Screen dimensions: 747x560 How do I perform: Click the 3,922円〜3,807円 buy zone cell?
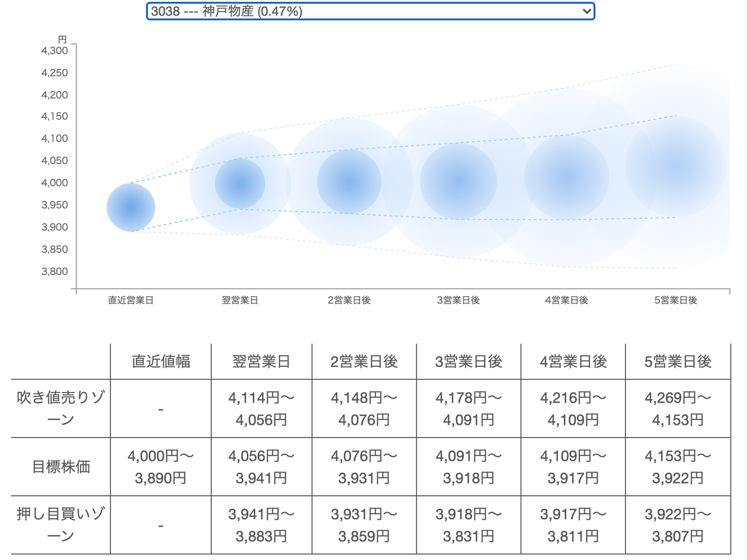[678, 525]
